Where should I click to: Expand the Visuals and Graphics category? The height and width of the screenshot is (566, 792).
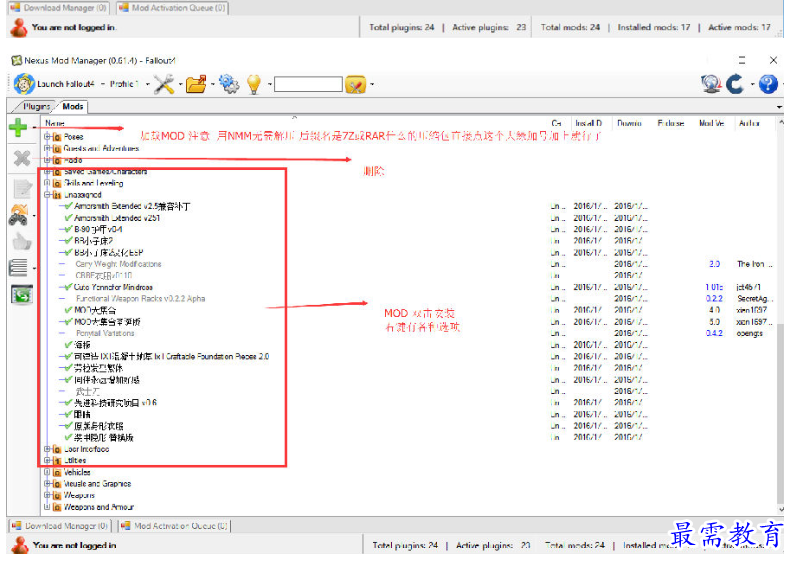click(x=47, y=484)
